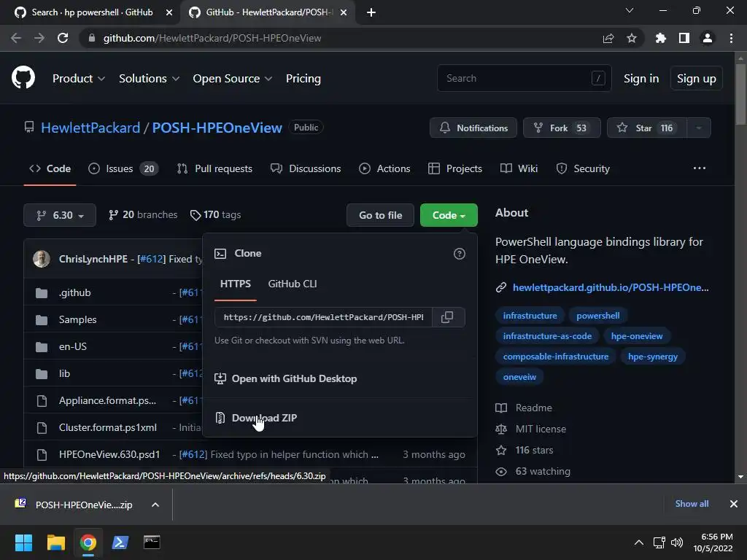747x560 pixels.
Task: Open the Security tab
Action: [x=583, y=168]
